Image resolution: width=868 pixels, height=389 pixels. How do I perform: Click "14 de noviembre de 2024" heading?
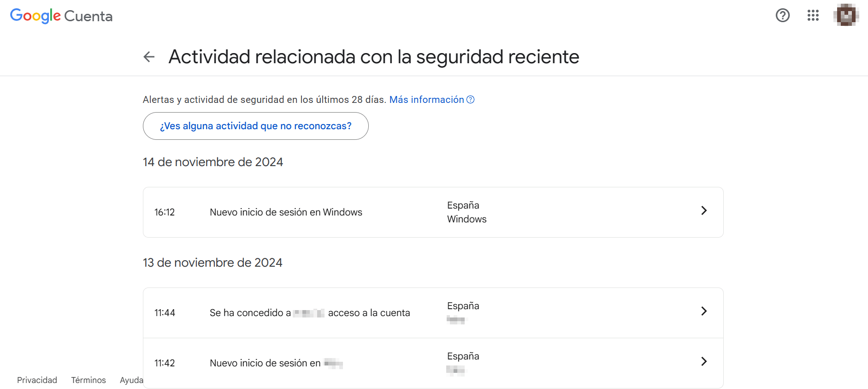213,162
